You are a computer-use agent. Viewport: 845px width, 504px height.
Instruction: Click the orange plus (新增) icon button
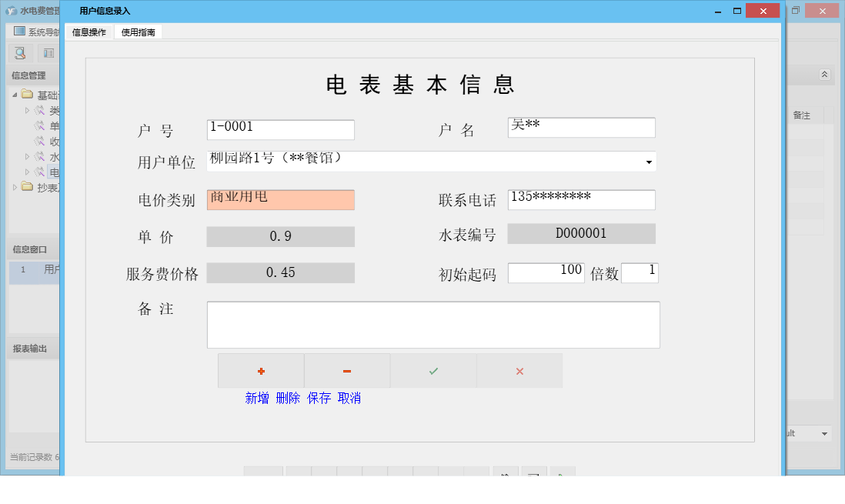(261, 370)
